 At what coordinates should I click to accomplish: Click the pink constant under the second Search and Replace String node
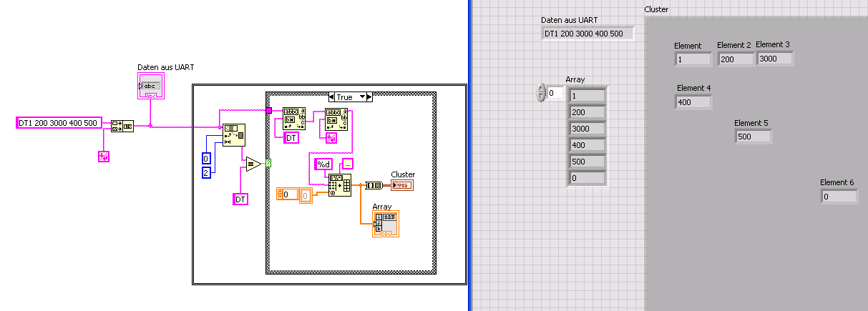click(x=331, y=138)
